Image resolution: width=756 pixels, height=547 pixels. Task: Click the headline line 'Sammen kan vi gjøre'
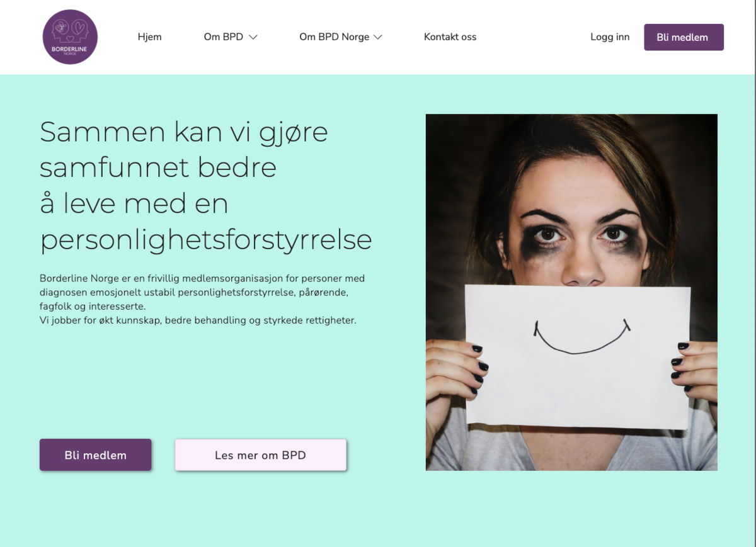point(184,132)
